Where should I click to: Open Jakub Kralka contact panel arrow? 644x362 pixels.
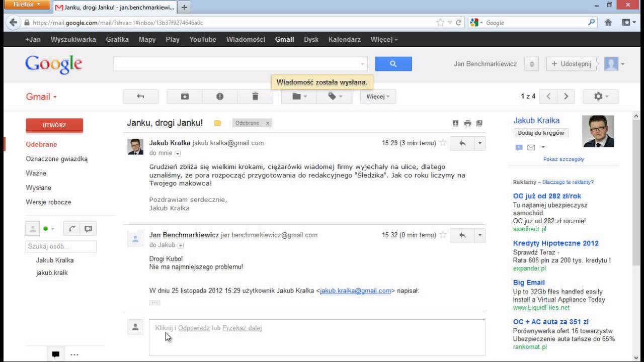pos(543,147)
